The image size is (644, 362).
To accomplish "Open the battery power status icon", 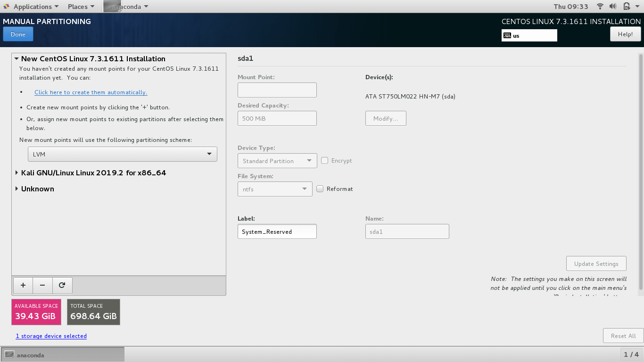I will pos(627,7).
